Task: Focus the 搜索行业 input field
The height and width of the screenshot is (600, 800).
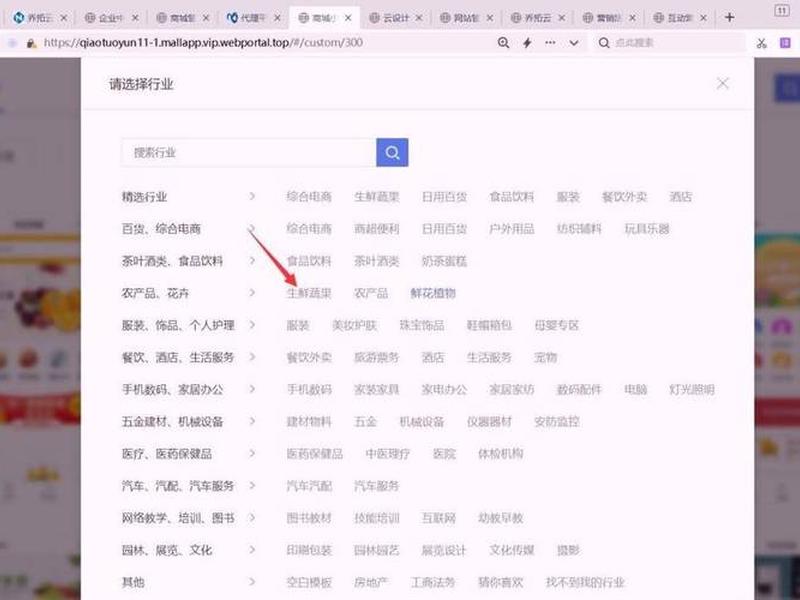Action: click(249, 152)
